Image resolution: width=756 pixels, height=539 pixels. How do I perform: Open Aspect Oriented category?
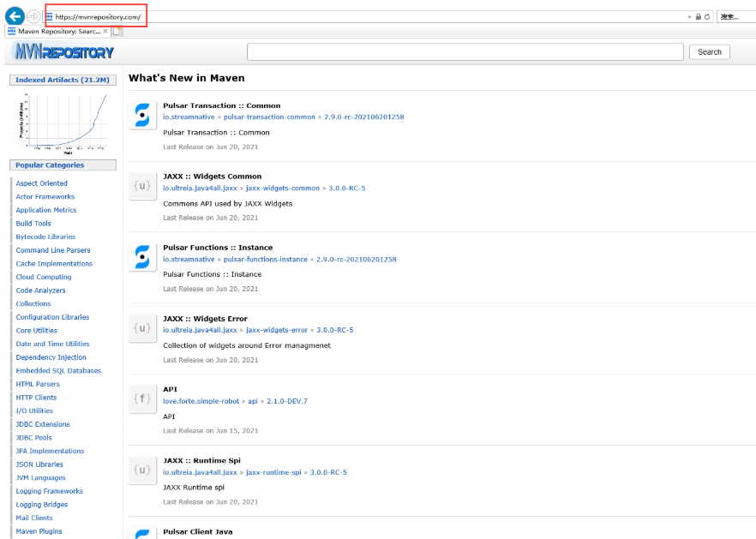point(41,183)
